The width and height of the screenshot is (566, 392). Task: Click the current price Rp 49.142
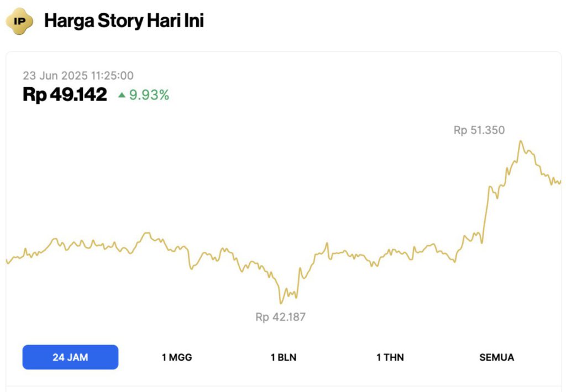coord(65,95)
